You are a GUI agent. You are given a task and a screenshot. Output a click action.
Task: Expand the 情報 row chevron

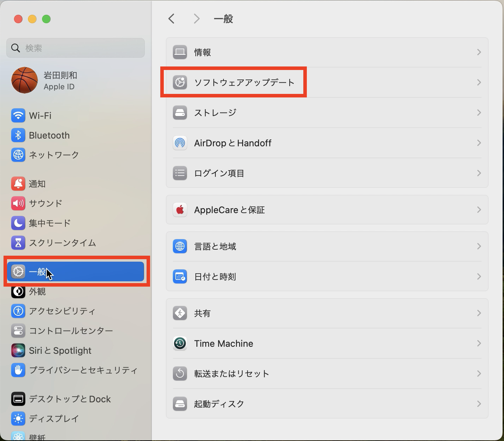(x=479, y=52)
